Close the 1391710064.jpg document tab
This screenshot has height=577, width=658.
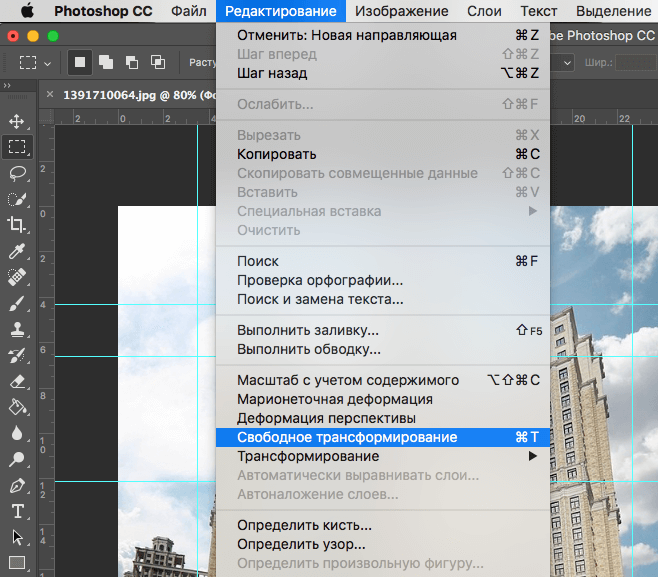[x=50, y=94]
